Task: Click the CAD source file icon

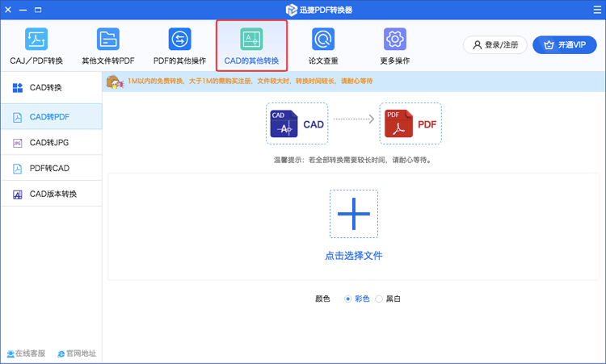Action: coord(284,123)
